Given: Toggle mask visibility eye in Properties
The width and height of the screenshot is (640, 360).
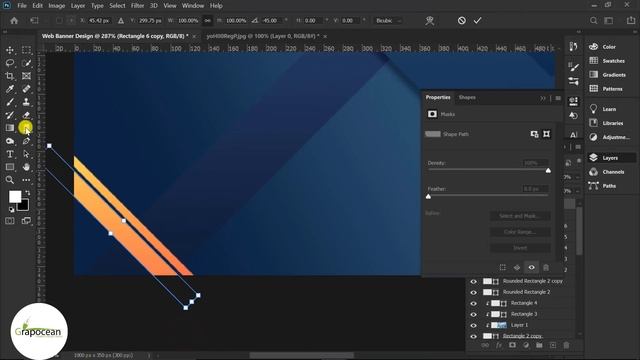Looking at the screenshot, I should [531, 267].
